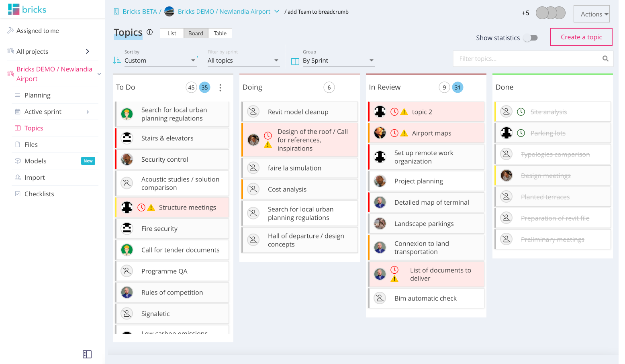Expand the Actions dropdown menu
625x364 pixels.
[591, 14]
